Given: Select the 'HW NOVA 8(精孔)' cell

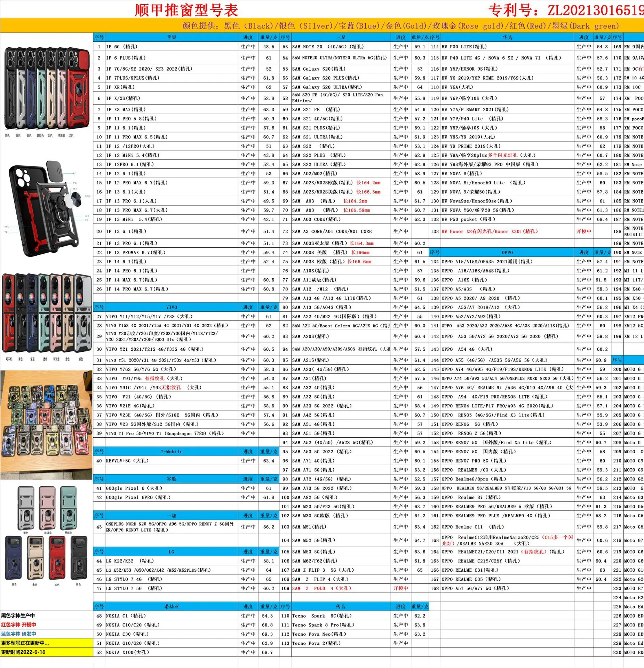Looking at the screenshot, I should point(508,173).
